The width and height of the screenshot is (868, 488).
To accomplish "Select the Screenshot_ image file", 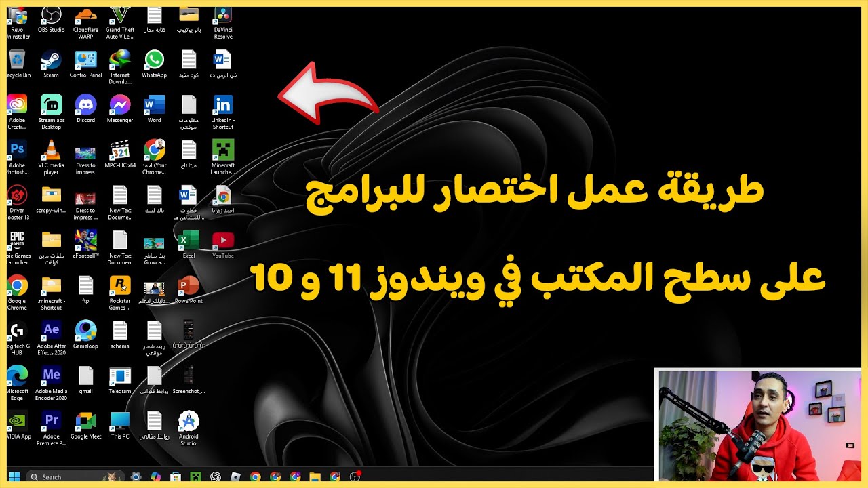I will 189,381.
